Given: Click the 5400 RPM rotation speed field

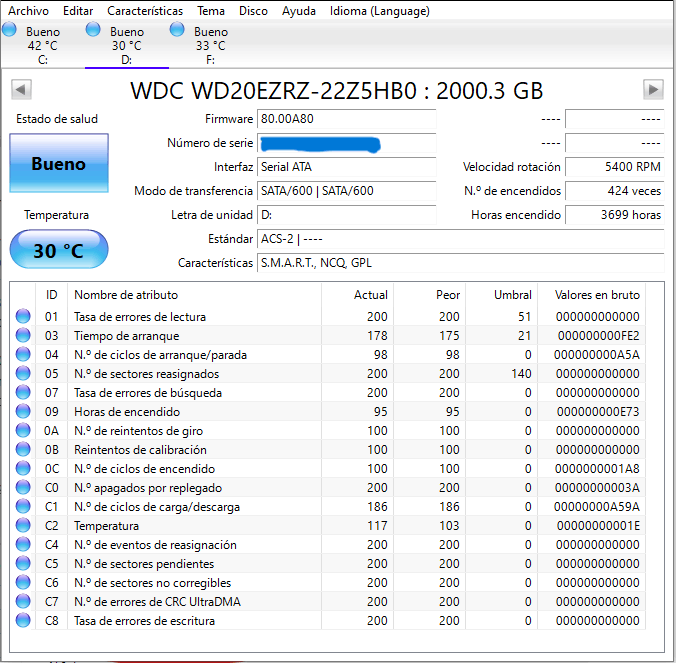Looking at the screenshot, I should (614, 167).
